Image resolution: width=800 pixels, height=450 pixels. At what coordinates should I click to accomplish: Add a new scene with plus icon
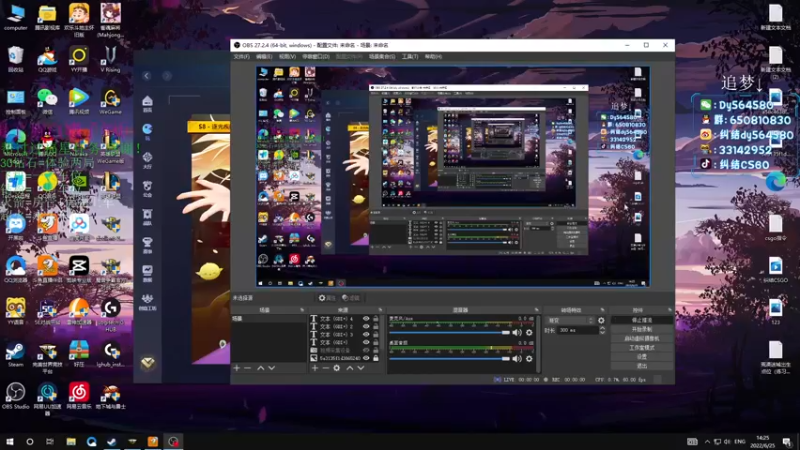(236, 368)
